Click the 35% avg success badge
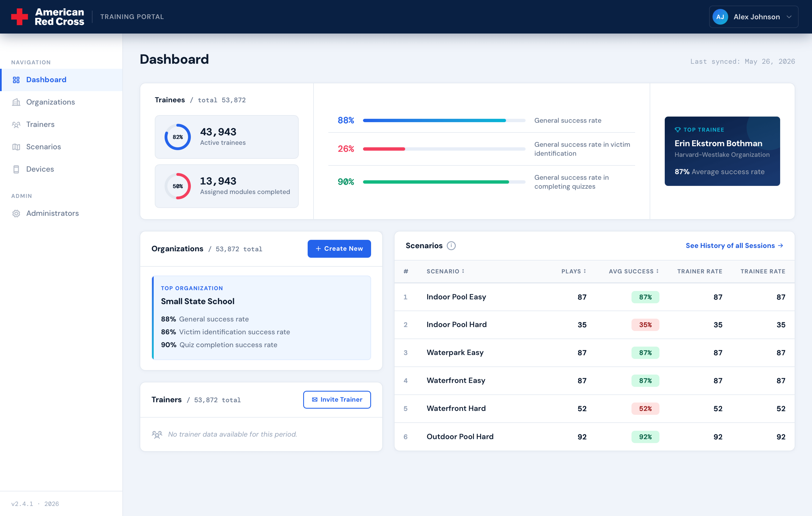812x516 pixels. click(645, 325)
